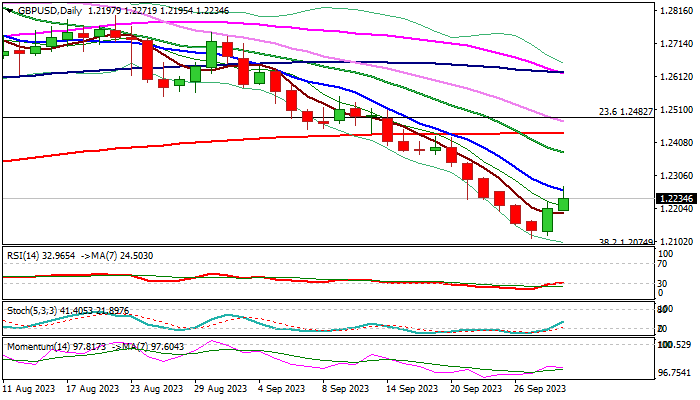Click the 11 Aug 2023 date on time axis
Image resolution: width=700 pixels, height=400 pixels.
point(29,389)
